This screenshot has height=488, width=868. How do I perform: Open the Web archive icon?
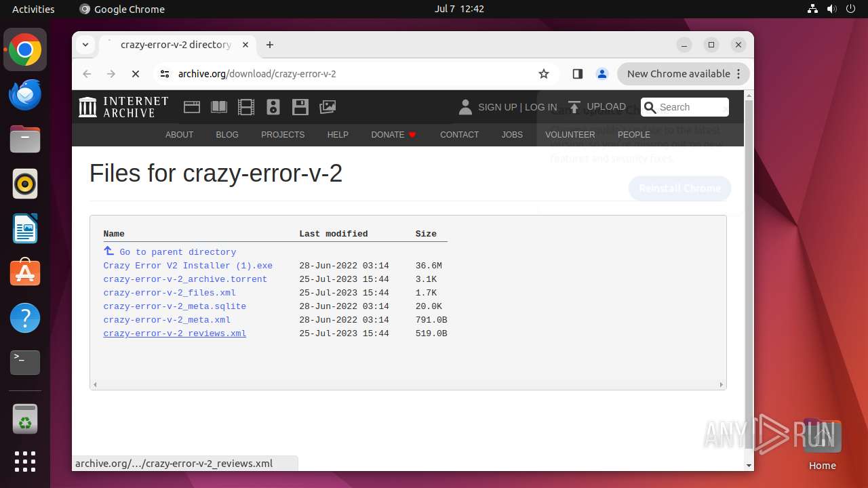click(x=192, y=106)
